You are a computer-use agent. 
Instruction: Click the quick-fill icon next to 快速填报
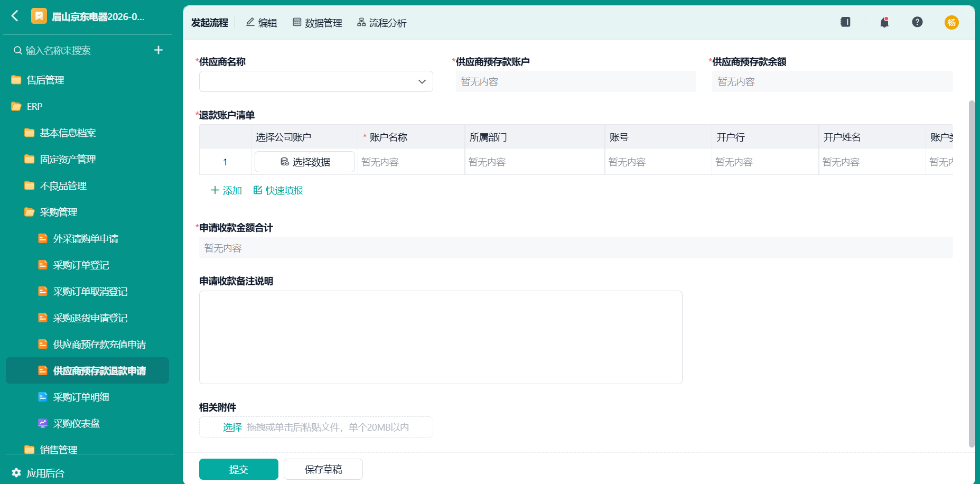pyautogui.click(x=258, y=190)
